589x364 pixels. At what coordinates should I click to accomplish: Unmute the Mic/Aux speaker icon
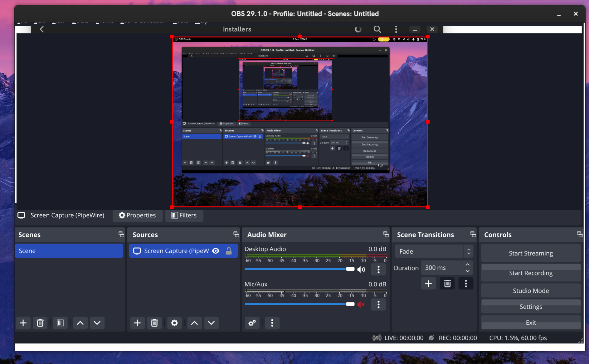361,304
